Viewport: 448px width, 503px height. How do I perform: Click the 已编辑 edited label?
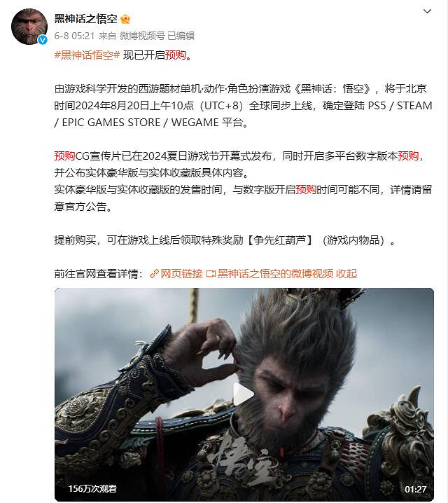pos(181,36)
